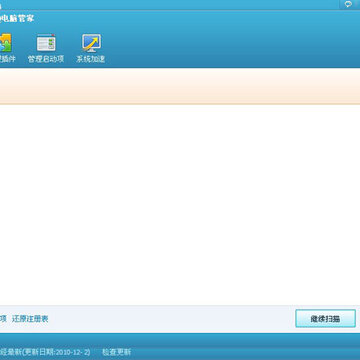Open the feedback speech-bubble icon in title bar
This screenshot has height=360, width=360.
tap(348, 4)
